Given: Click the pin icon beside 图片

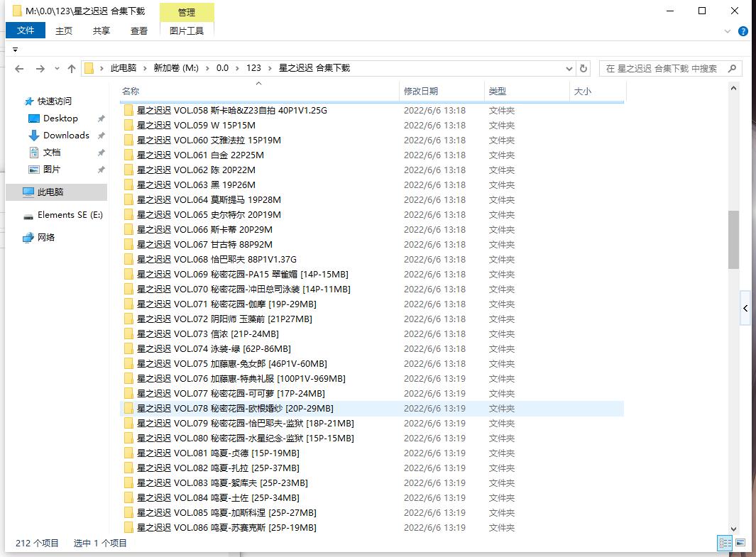Looking at the screenshot, I should pyautogui.click(x=102, y=170).
